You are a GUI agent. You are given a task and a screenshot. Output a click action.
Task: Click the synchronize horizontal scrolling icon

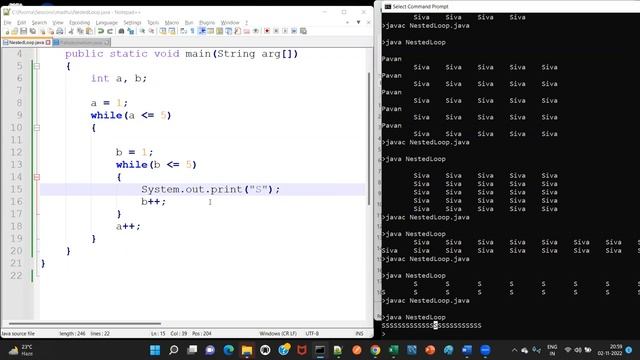(x=172, y=31)
